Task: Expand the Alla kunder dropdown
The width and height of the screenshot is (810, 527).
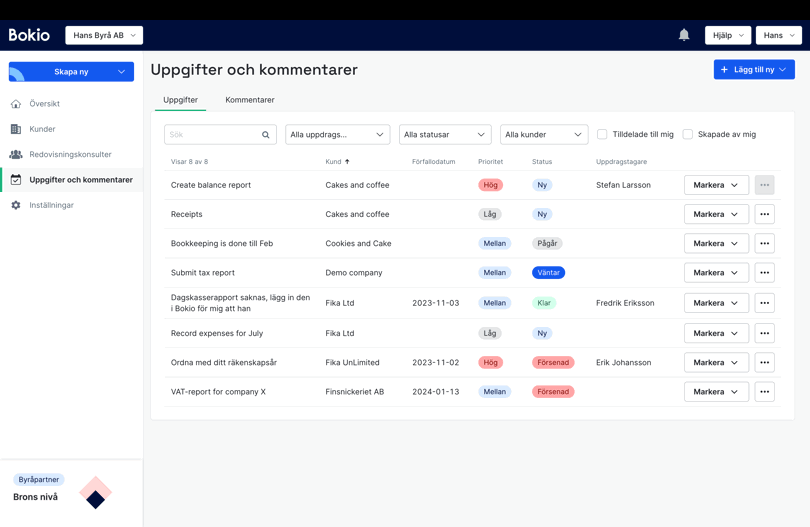Action: click(543, 135)
